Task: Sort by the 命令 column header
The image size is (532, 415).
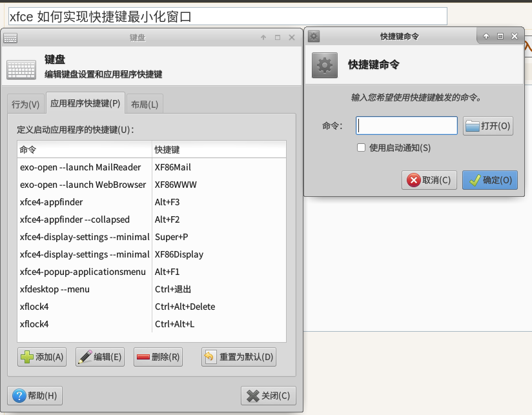Action: 85,150
